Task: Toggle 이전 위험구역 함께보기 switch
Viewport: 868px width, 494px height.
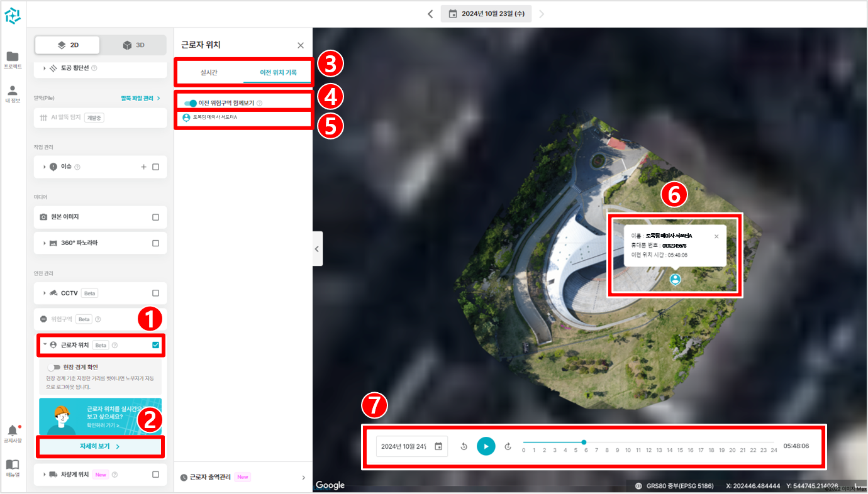Action: [190, 102]
